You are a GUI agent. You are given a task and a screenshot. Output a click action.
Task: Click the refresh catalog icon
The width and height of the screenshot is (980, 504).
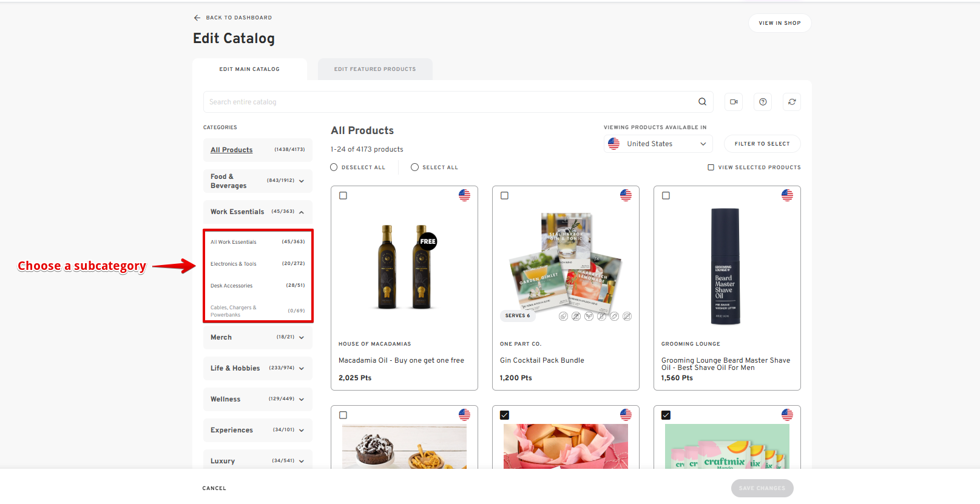(x=792, y=102)
